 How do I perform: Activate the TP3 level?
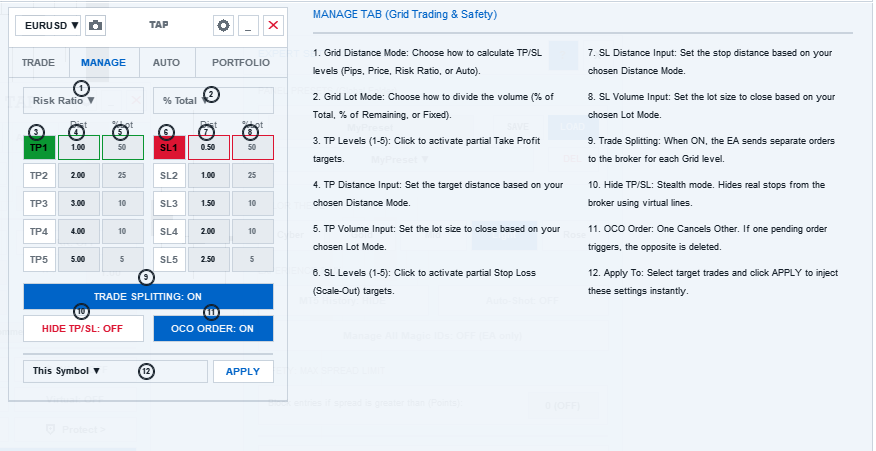pos(39,203)
